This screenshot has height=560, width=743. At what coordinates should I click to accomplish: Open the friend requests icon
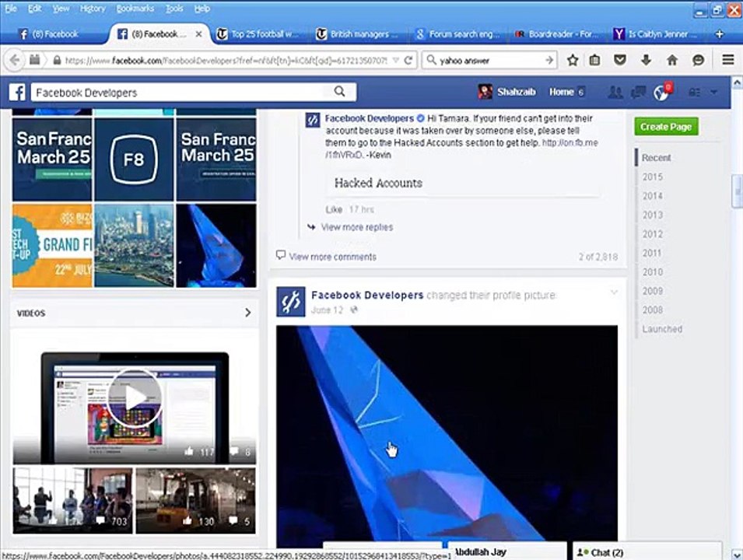click(615, 92)
